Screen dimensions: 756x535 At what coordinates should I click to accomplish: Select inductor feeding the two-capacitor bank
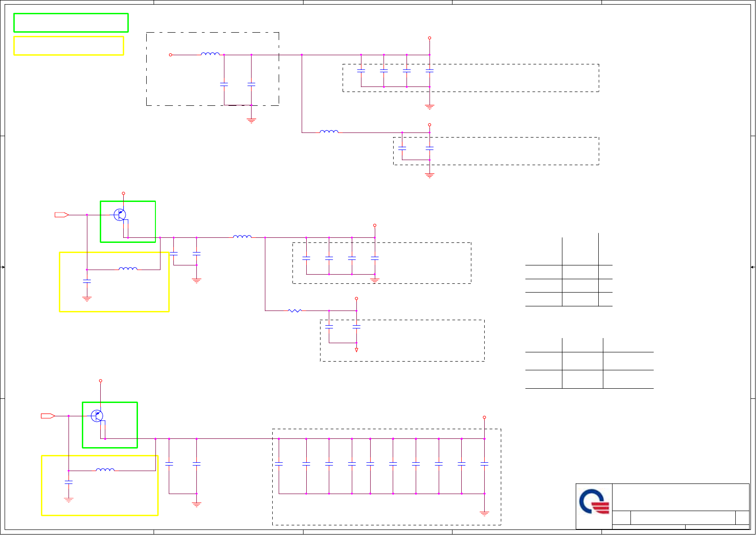pyautogui.click(x=329, y=132)
